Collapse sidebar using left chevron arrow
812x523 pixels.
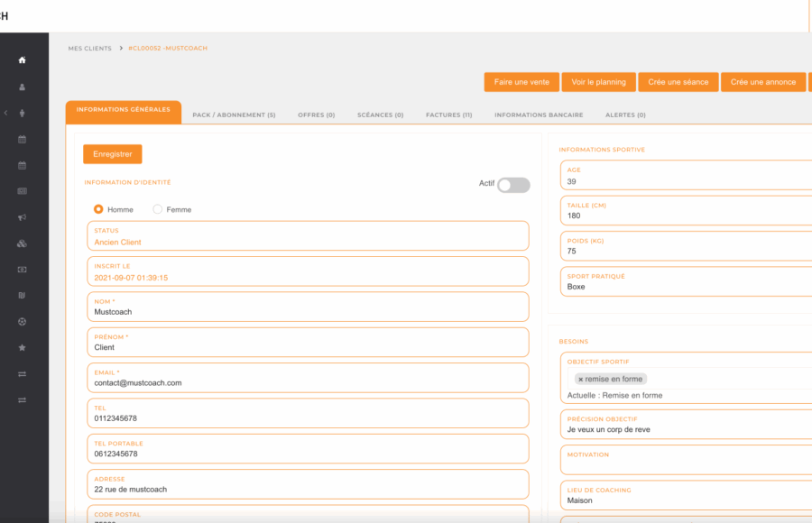[5, 113]
